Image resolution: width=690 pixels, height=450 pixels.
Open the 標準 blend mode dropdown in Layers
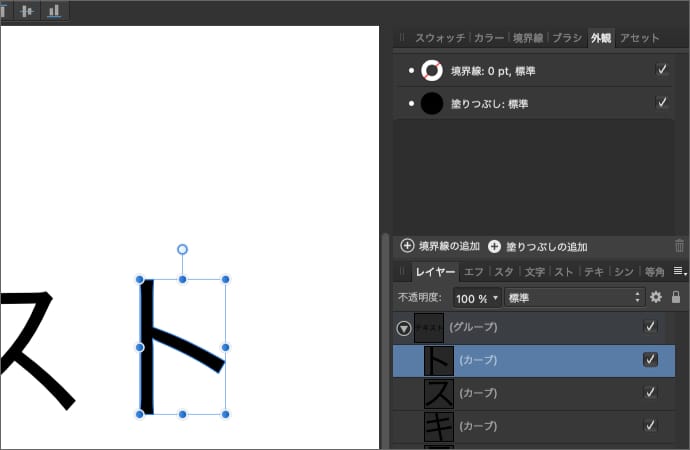point(572,298)
